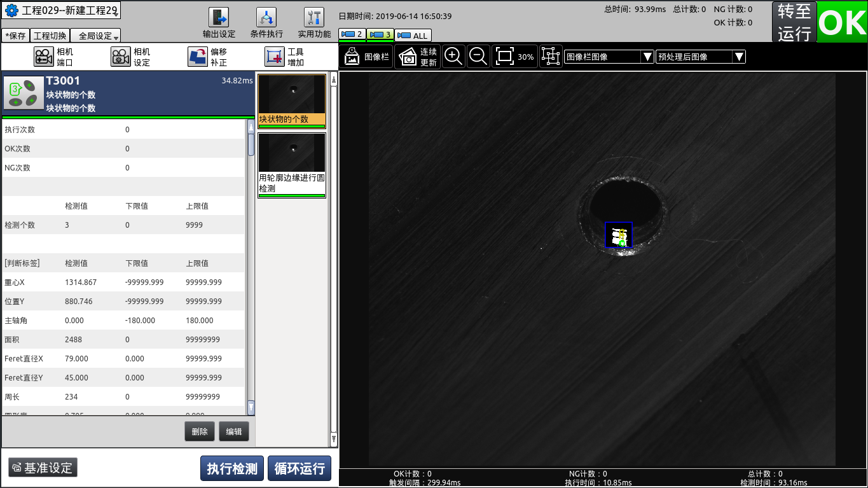Click the parameter list scrollbar down arrow
Screen dimensions: 868x488
coord(251,407)
